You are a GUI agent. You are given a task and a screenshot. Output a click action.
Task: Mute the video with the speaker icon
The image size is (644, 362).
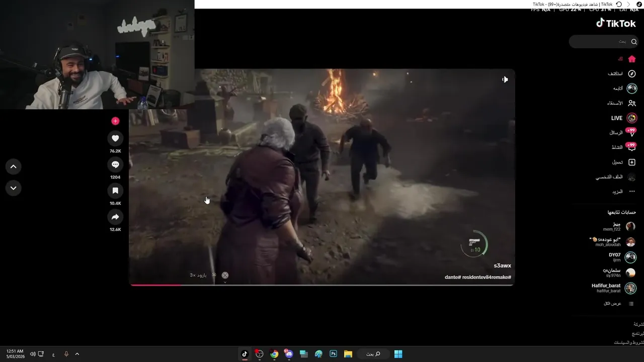coord(505,79)
